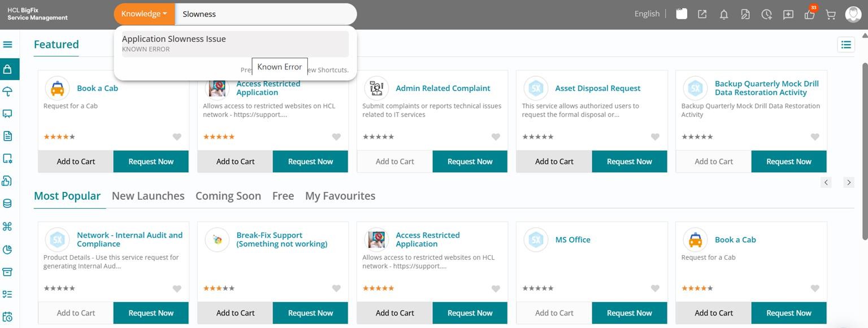Show previous featured items arrow
The height and width of the screenshot is (328, 868).
826,182
